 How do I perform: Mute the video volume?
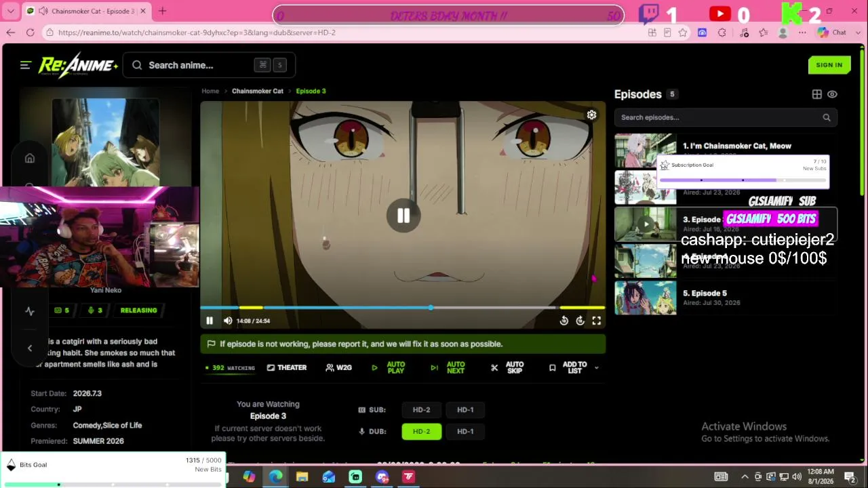[228, 321]
